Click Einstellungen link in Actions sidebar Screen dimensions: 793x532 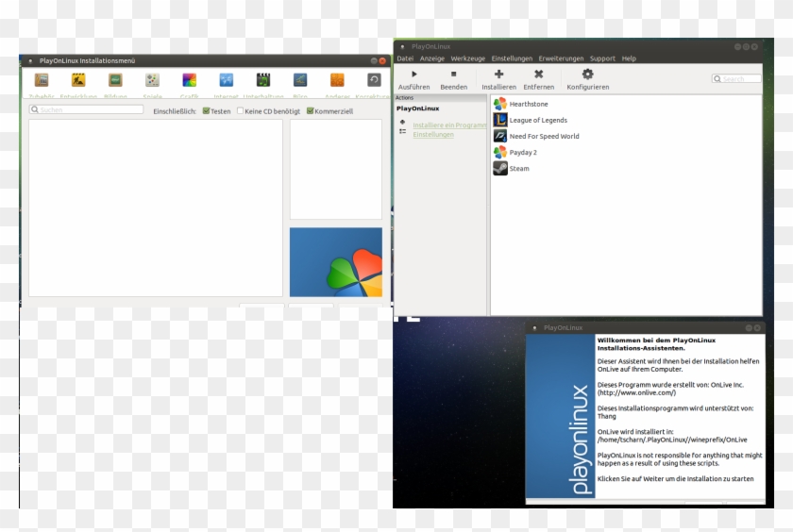click(x=433, y=134)
